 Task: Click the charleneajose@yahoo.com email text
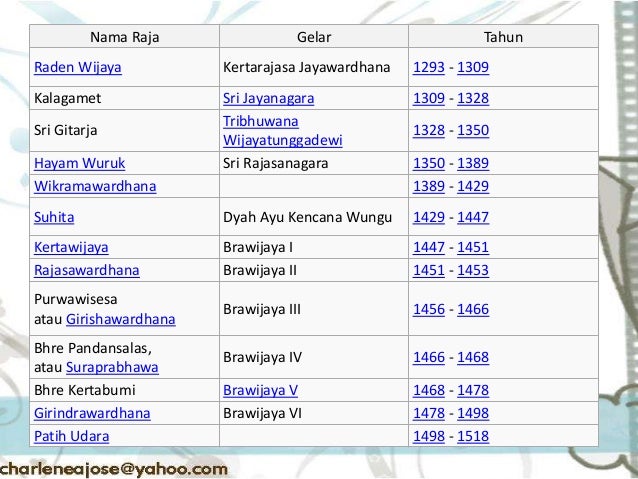click(113, 469)
